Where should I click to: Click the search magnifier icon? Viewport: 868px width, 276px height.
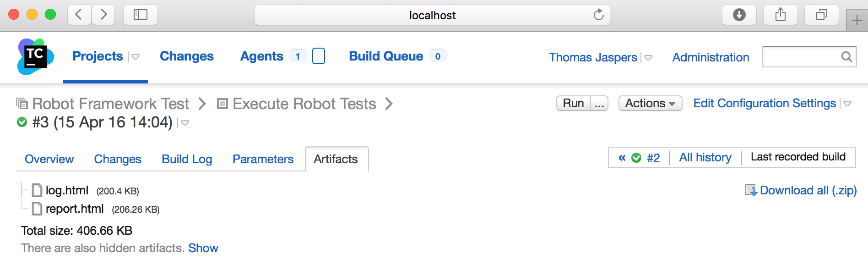[846, 56]
